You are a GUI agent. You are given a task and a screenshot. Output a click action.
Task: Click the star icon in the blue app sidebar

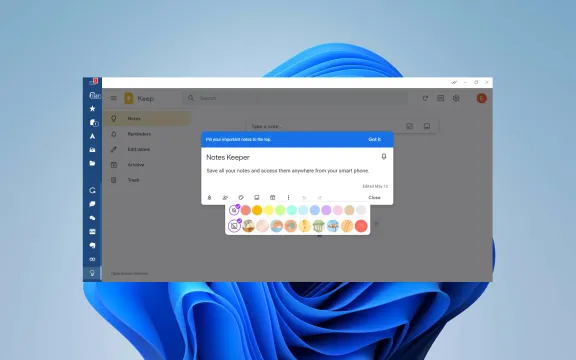pyautogui.click(x=92, y=109)
